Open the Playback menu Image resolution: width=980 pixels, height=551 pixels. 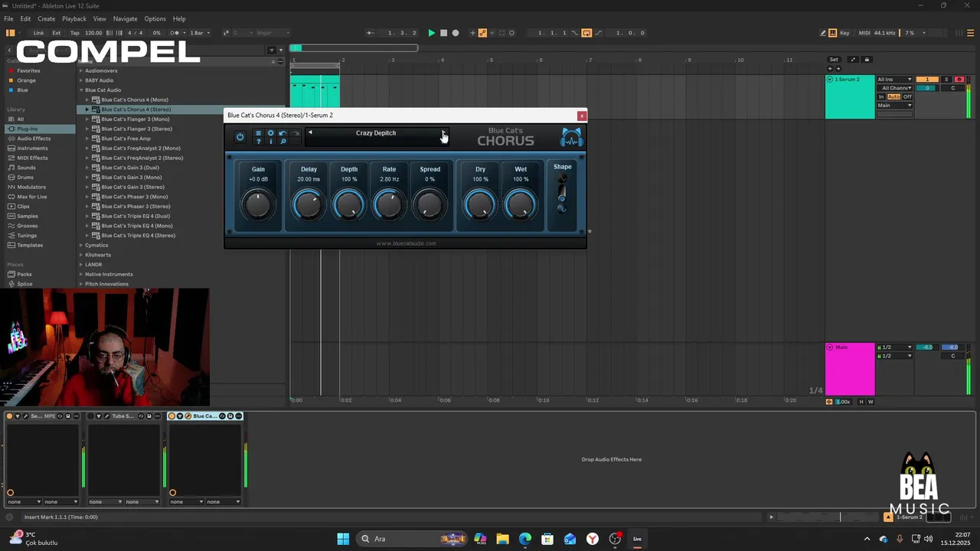tap(74, 18)
